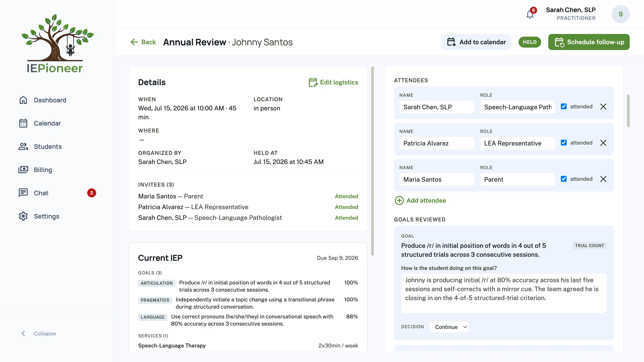644x362 pixels.
Task: Click the Current IEP section heading
Action: (160, 258)
